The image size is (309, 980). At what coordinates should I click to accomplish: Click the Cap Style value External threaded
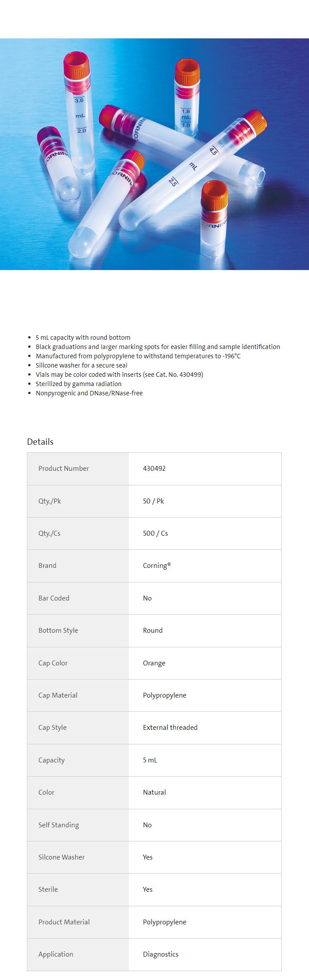pos(170,728)
